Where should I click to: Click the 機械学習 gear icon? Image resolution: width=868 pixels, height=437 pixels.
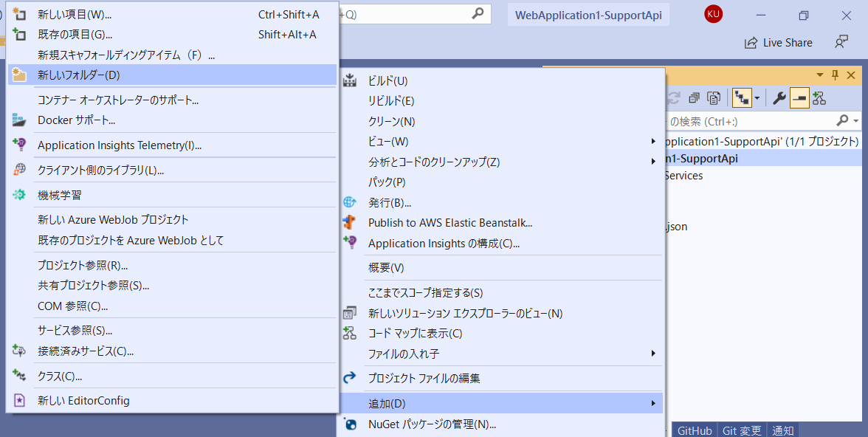pos(19,195)
